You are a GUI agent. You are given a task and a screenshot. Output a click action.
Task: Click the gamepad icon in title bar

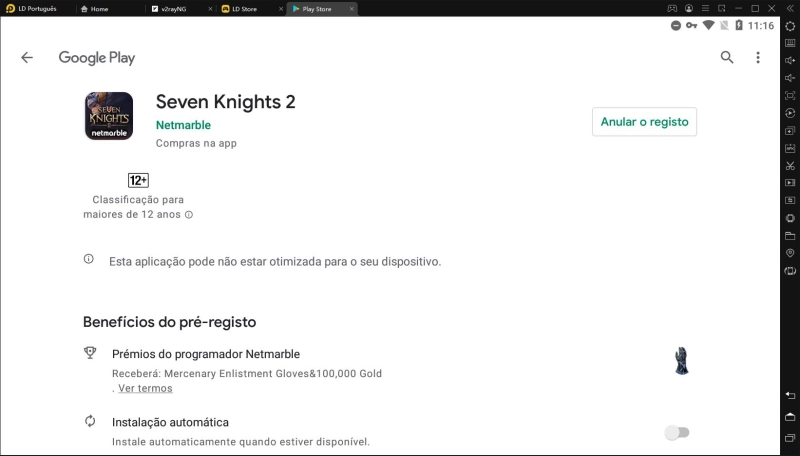pos(672,8)
